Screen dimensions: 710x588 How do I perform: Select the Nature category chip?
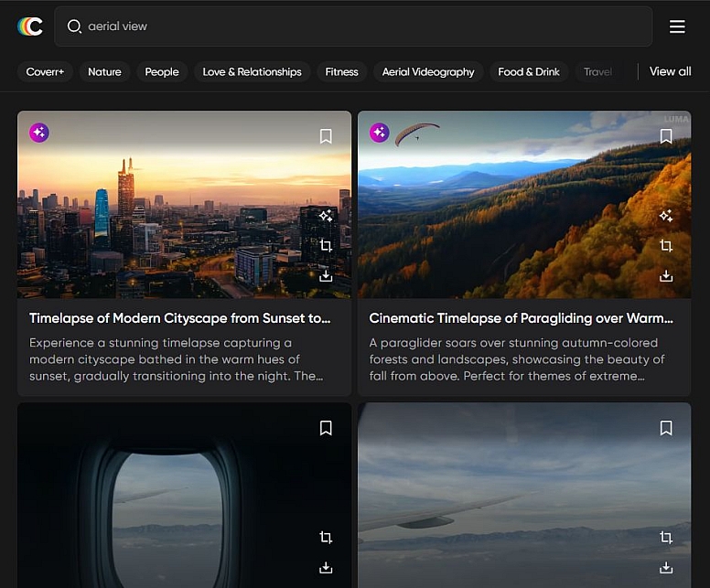104,71
